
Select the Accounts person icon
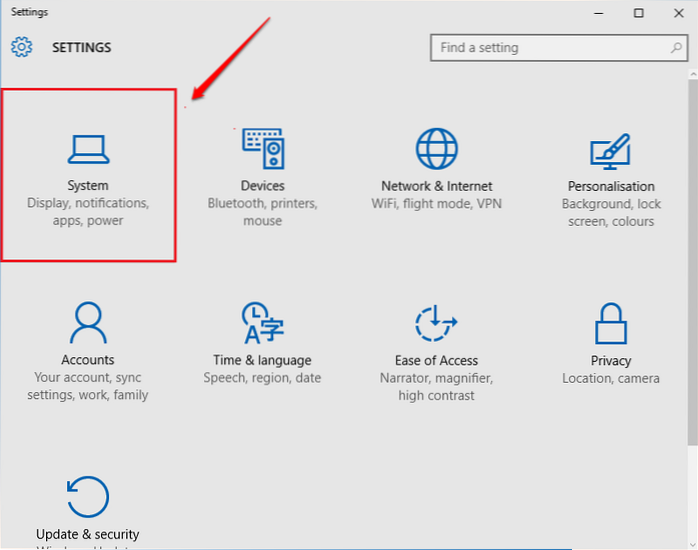[88, 322]
